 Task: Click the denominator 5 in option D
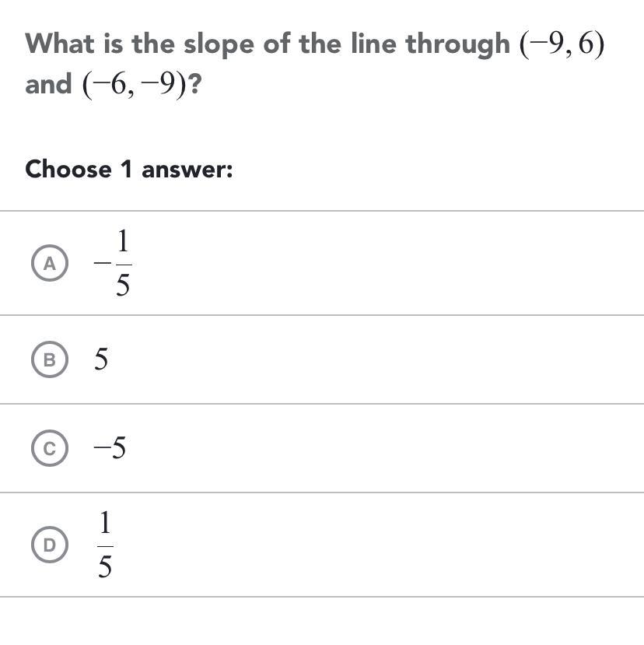click(x=105, y=566)
